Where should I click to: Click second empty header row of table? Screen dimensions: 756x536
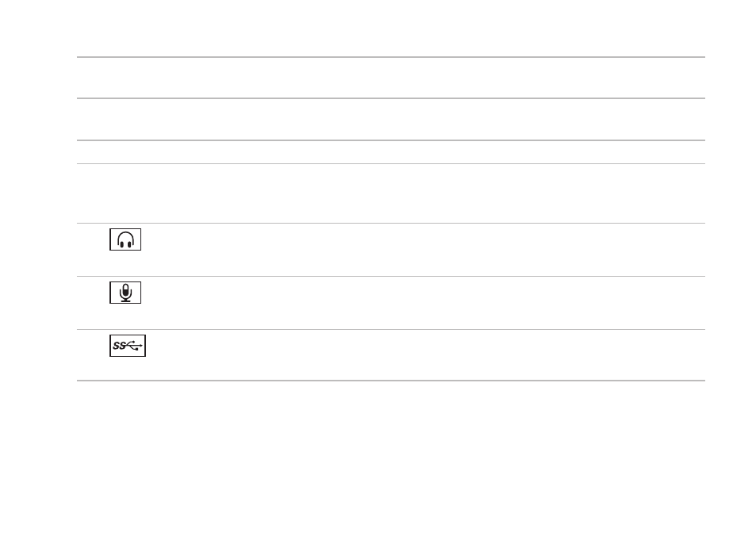click(391, 119)
